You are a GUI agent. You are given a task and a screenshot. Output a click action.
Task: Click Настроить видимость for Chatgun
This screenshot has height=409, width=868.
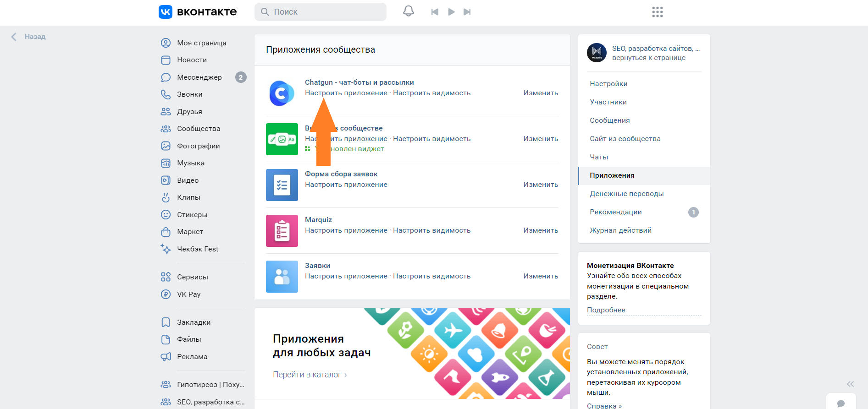431,93
